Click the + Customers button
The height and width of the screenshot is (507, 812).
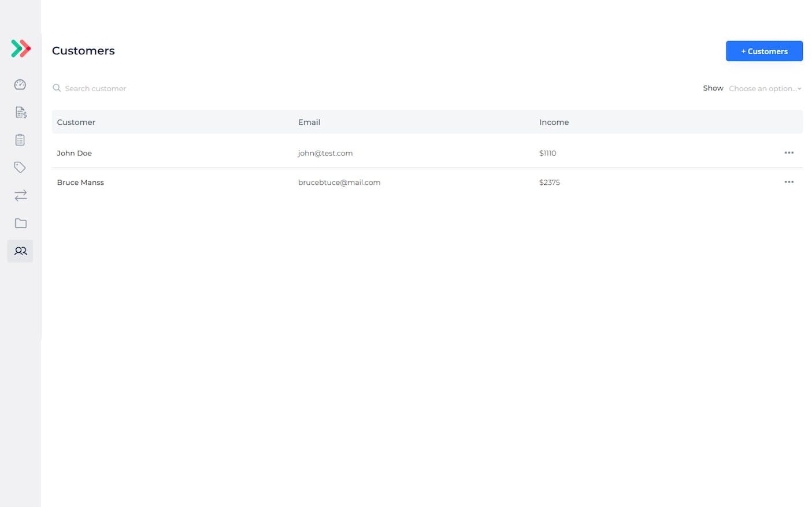764,51
